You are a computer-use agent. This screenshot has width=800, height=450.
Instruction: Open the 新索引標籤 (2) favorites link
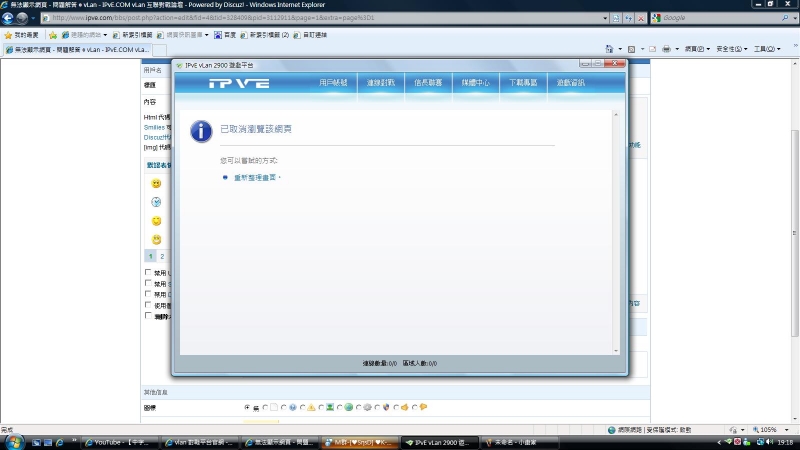click(x=264, y=35)
